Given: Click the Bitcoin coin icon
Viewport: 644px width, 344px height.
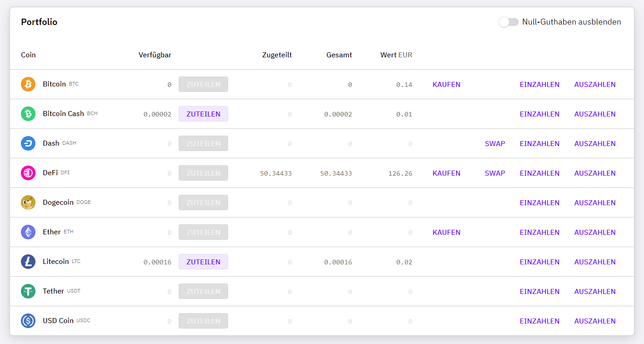Looking at the screenshot, I should point(28,84).
